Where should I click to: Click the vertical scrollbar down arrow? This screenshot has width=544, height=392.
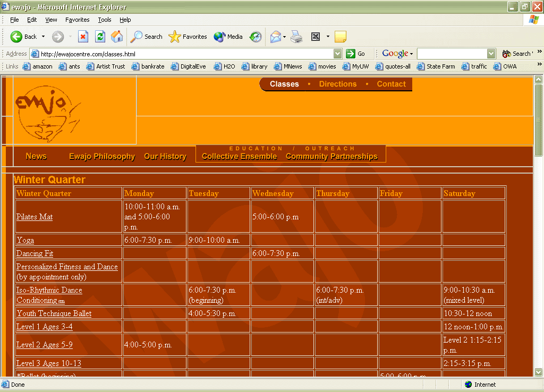point(538,372)
